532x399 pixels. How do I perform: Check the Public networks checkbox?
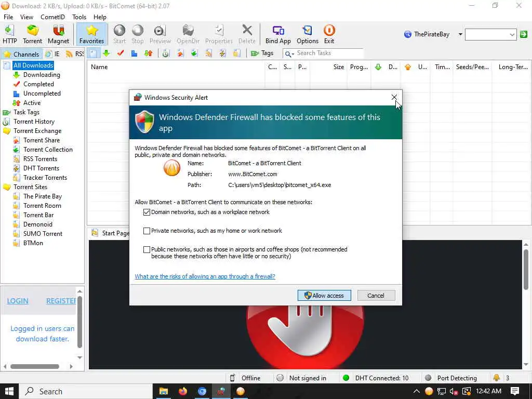coord(147,249)
